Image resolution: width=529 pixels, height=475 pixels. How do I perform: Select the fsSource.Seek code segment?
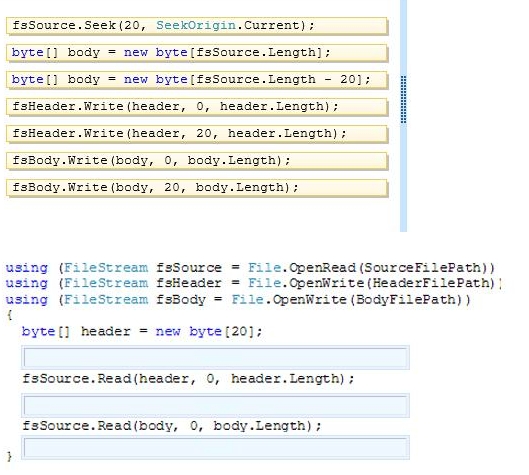tap(197, 26)
